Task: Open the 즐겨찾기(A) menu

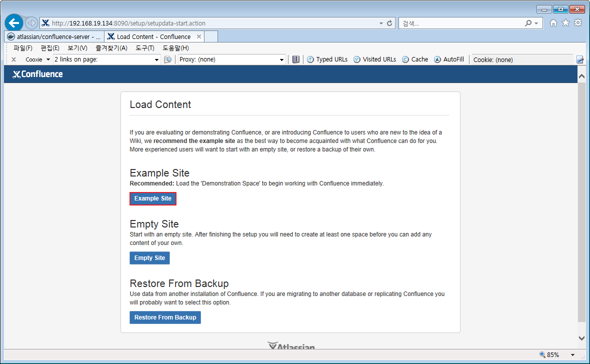Action: 111,48
